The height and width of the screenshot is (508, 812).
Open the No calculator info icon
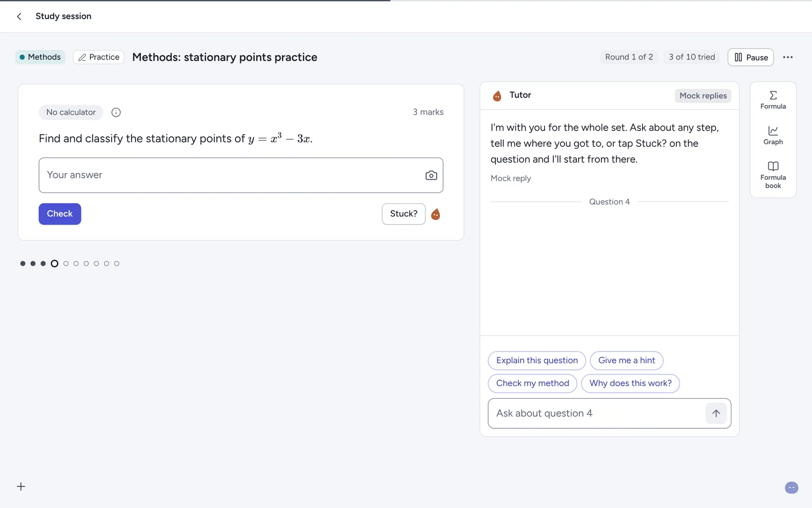[116, 112]
